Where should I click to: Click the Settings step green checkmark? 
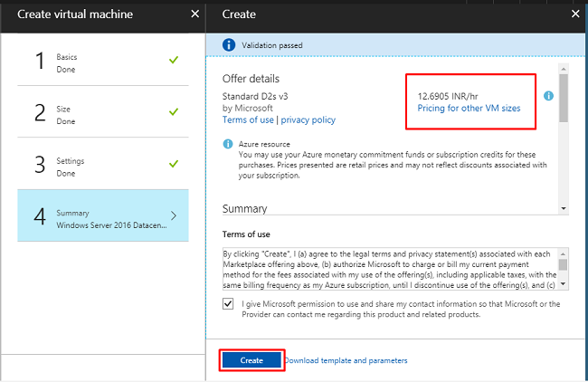173,164
